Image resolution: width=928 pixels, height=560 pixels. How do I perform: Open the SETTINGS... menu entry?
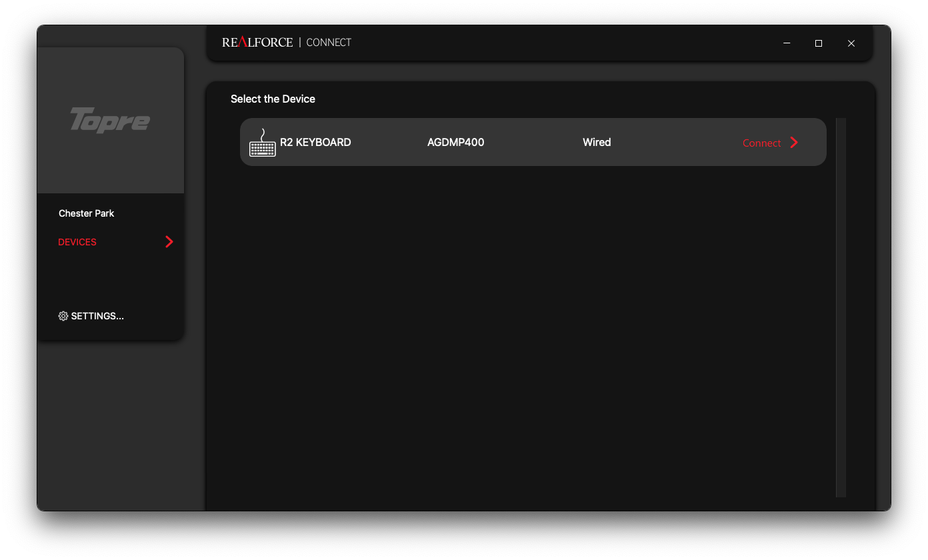click(97, 316)
